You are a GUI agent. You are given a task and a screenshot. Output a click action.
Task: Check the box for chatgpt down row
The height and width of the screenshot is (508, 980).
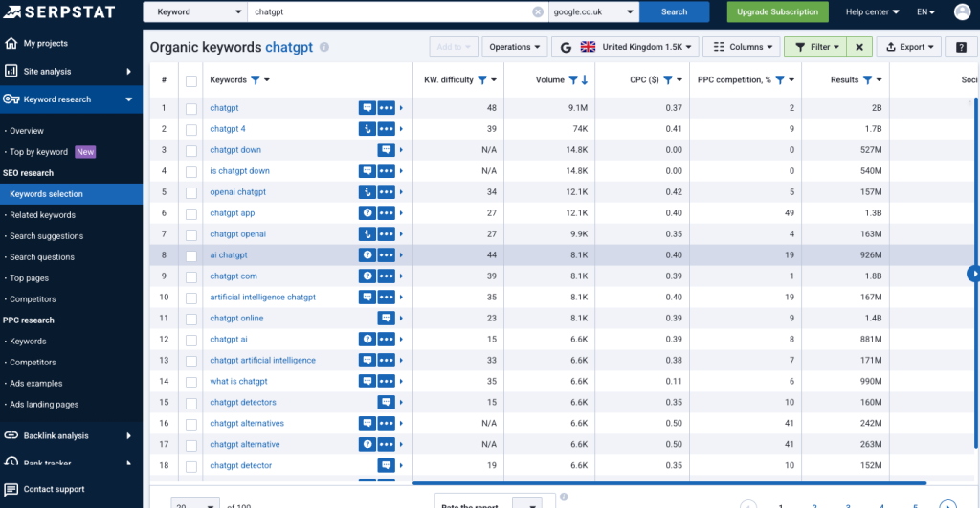(x=191, y=150)
